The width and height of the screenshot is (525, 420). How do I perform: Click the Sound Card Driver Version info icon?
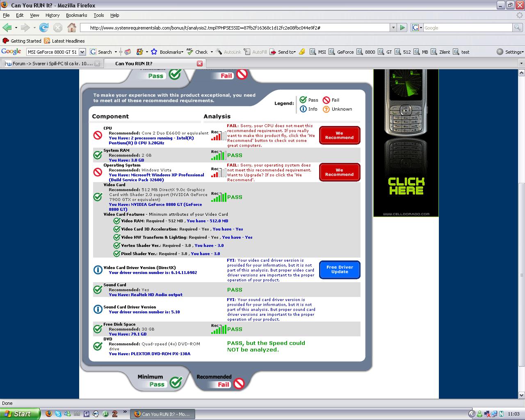(98, 309)
